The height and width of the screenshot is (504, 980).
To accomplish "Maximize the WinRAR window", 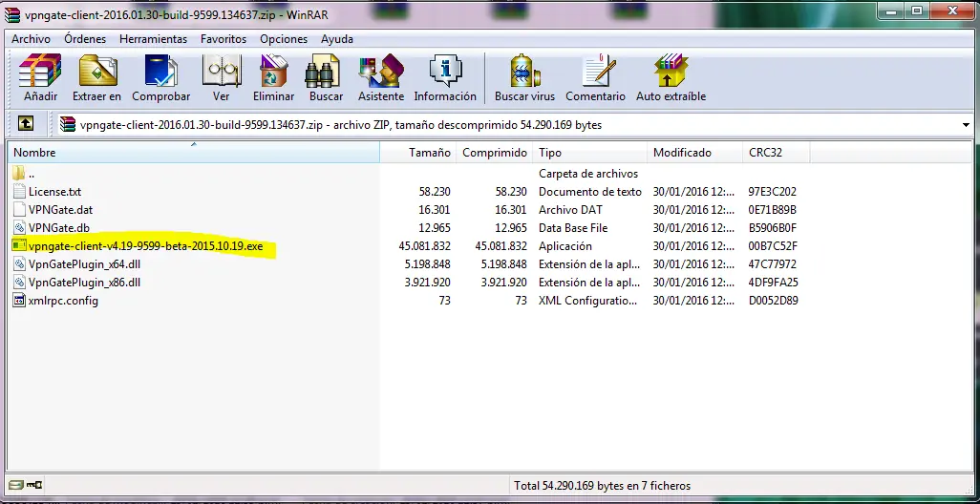I will click(x=917, y=10).
